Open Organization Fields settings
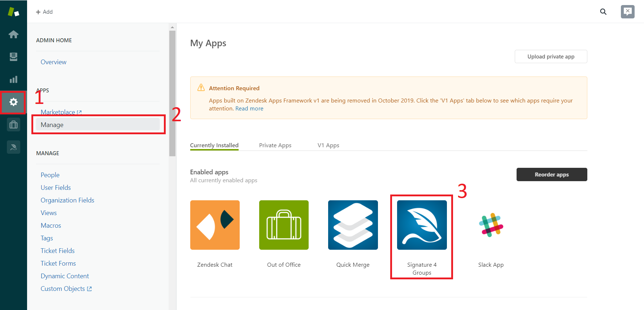644x310 pixels. 68,200
